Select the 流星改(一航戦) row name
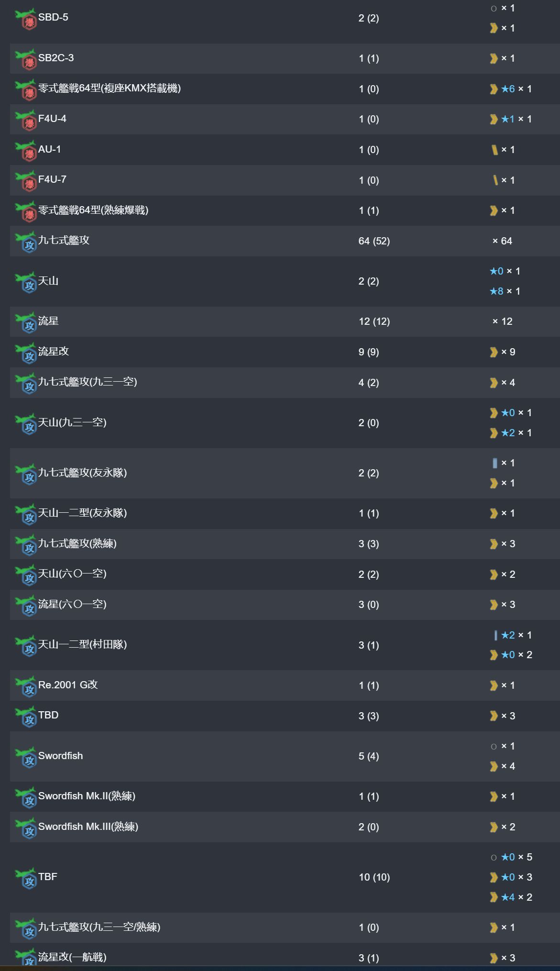This screenshot has height=971, width=560. pyautogui.click(x=72, y=957)
